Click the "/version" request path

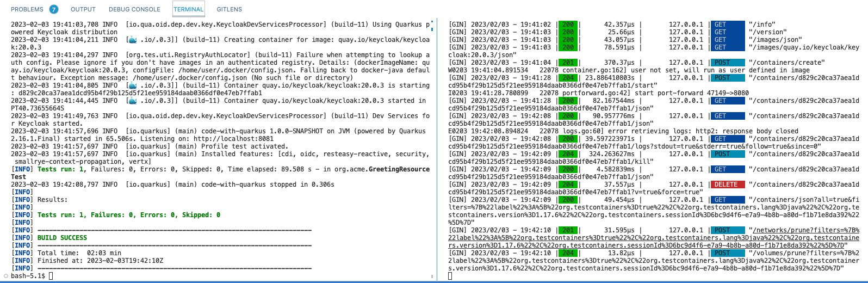[x=767, y=32]
